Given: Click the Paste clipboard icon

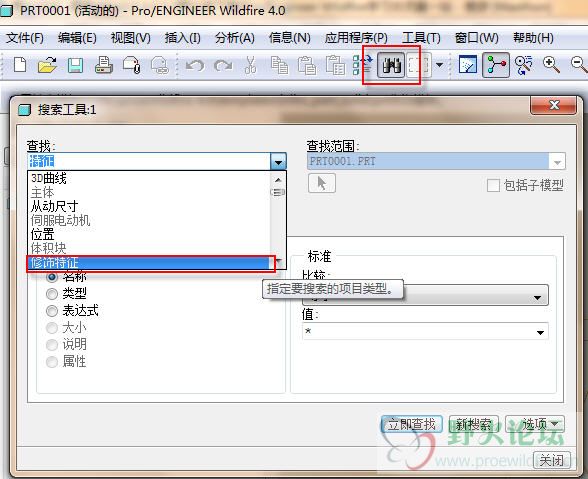Looking at the screenshot, I should pos(307,65).
